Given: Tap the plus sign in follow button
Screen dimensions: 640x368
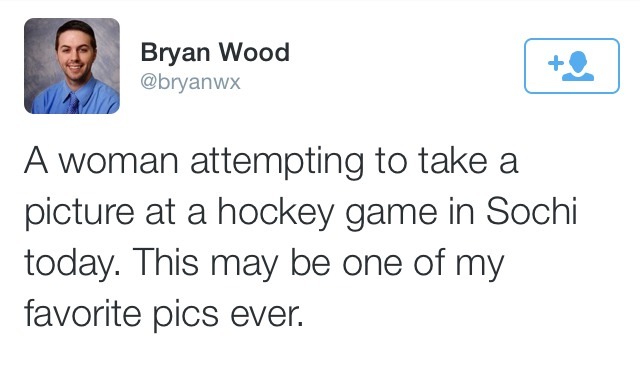Looking at the screenshot, I should (555, 63).
